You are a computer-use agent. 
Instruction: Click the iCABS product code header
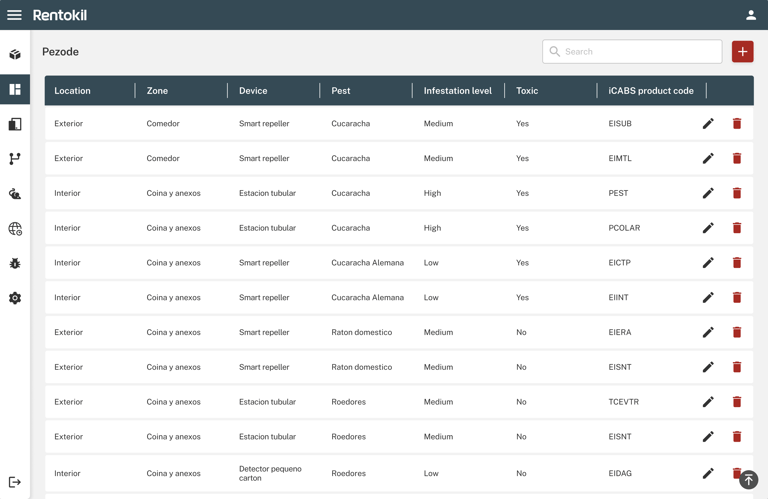(650, 91)
